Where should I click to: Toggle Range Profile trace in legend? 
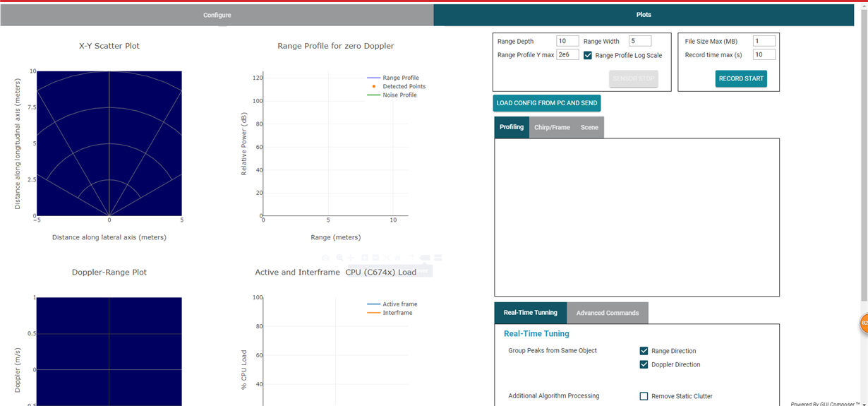[x=393, y=78]
